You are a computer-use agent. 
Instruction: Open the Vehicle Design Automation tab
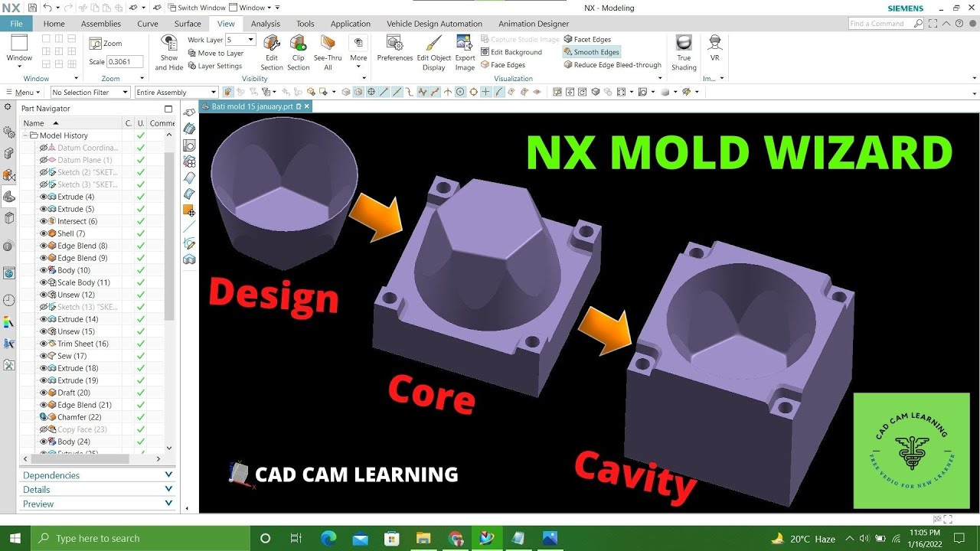(x=434, y=24)
